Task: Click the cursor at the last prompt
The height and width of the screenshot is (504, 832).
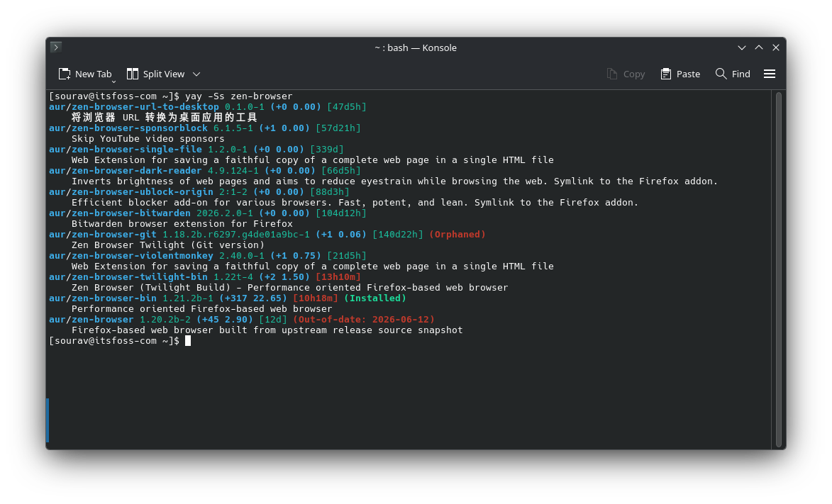Action: pos(188,340)
